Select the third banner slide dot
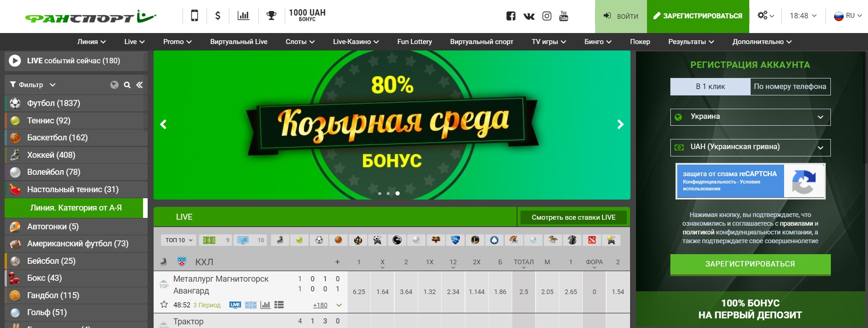This screenshot has width=868, height=328. coord(398,194)
